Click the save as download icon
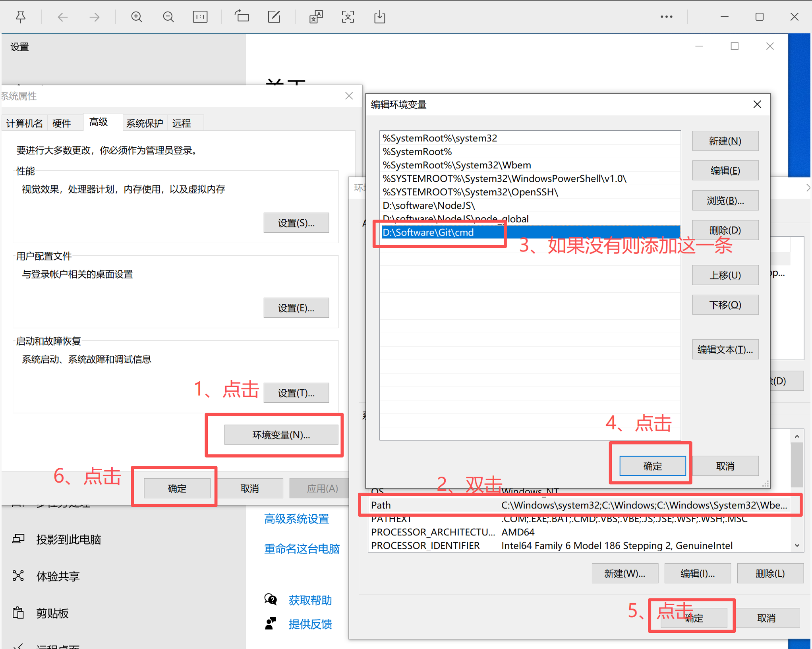The width and height of the screenshot is (812, 649). coord(380,17)
